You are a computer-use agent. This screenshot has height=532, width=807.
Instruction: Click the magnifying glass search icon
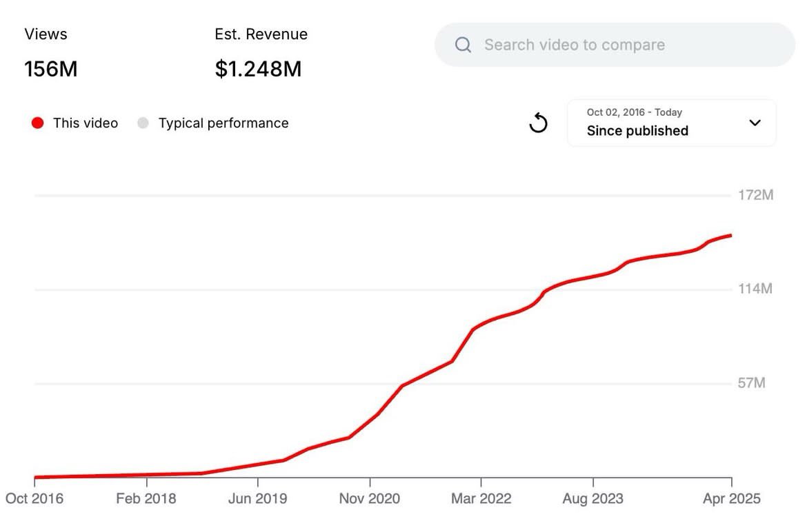[x=462, y=44]
